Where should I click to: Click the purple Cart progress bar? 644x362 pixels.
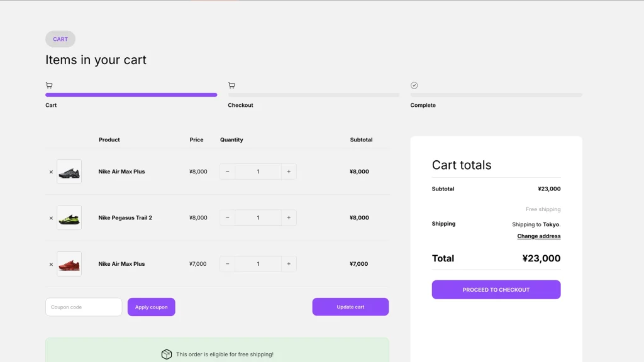(x=131, y=95)
